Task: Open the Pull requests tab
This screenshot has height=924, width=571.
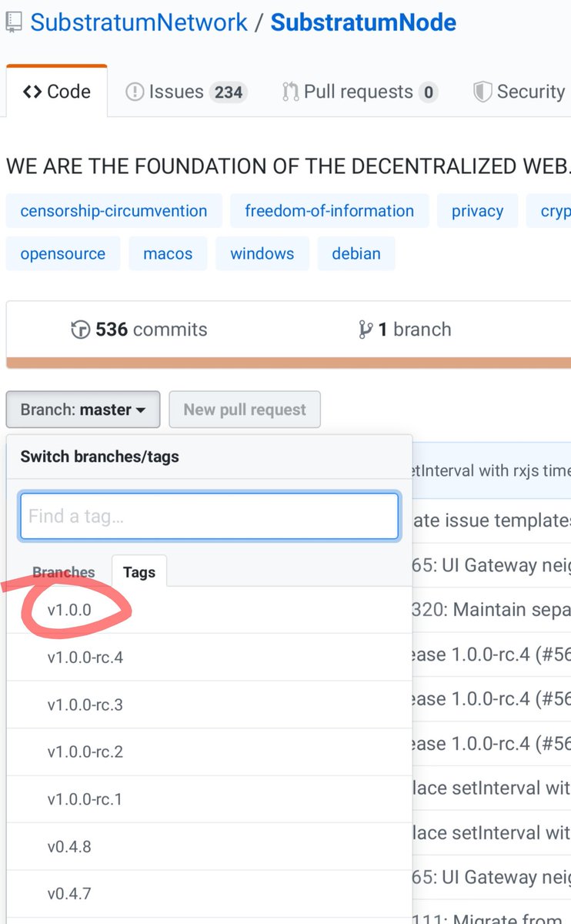Action: (x=359, y=92)
